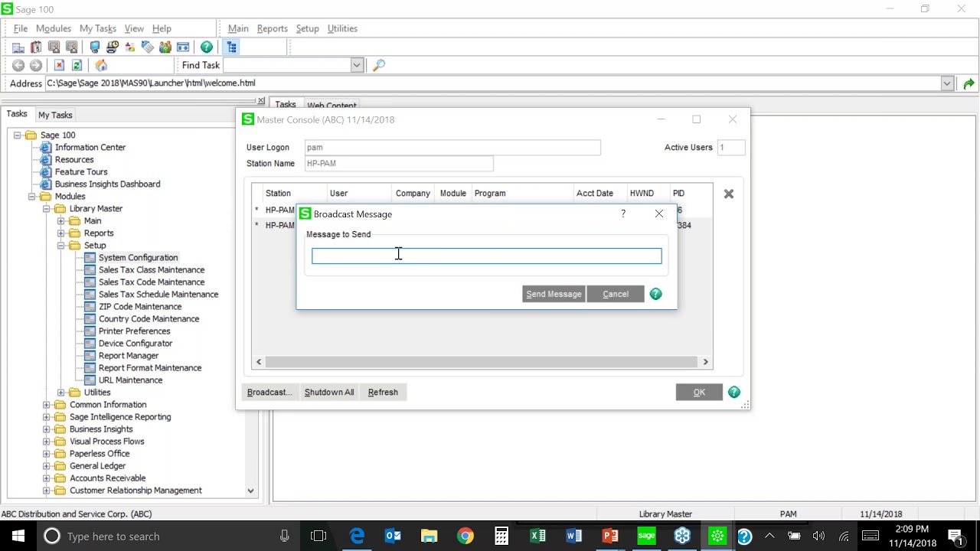
Task: Select Sales Tax Code Maintenance
Action: click(152, 282)
